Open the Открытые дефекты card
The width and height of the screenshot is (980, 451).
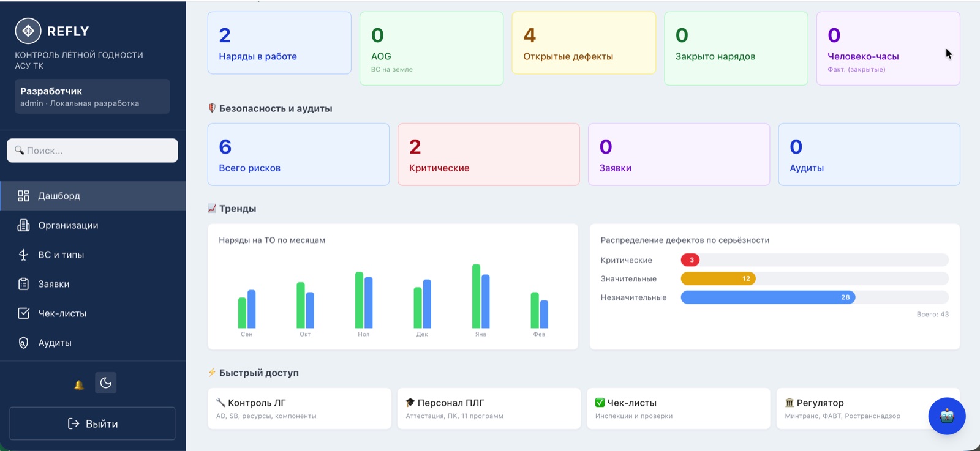pos(584,43)
